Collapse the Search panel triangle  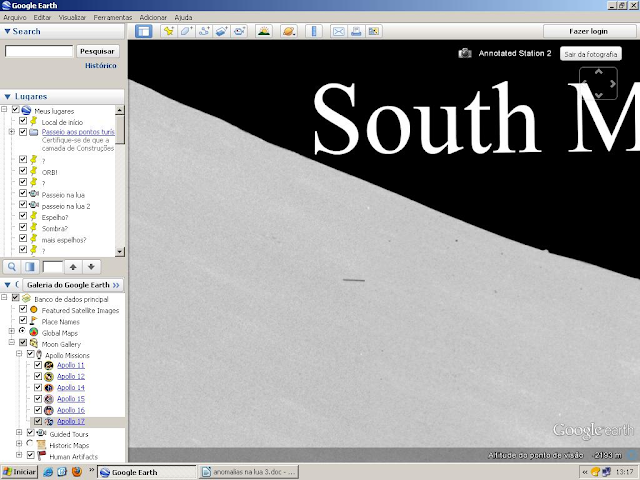(7, 31)
